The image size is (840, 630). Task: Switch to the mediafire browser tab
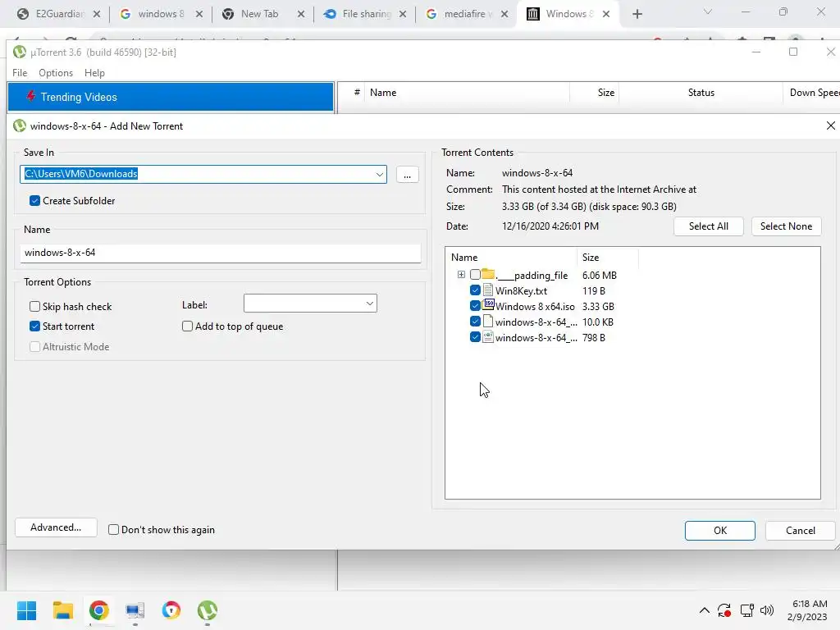coord(464,14)
